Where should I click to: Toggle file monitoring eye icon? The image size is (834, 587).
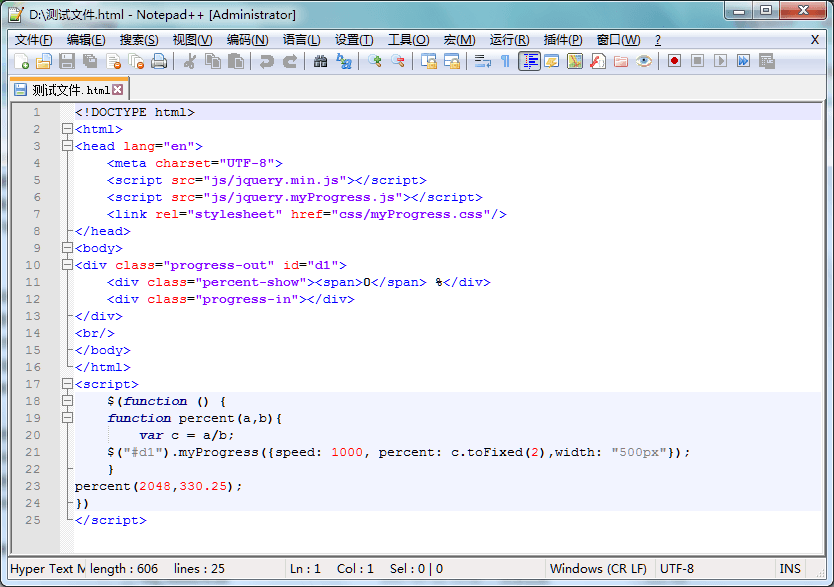[644, 62]
